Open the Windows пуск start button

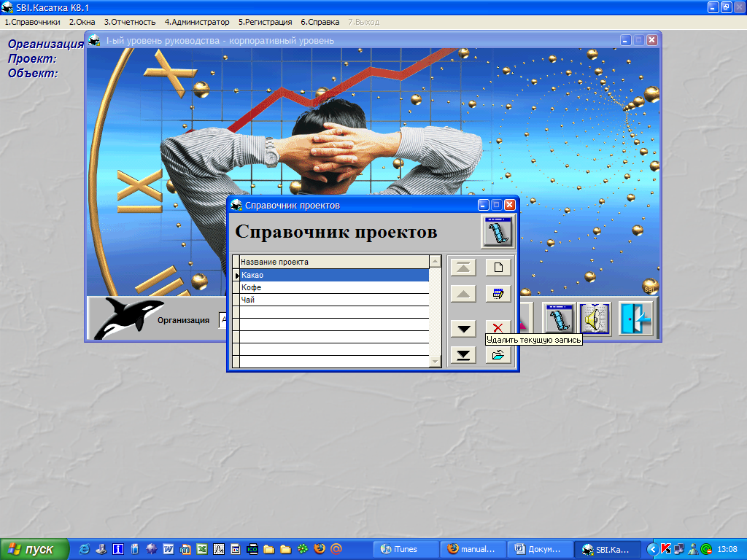click(34, 550)
